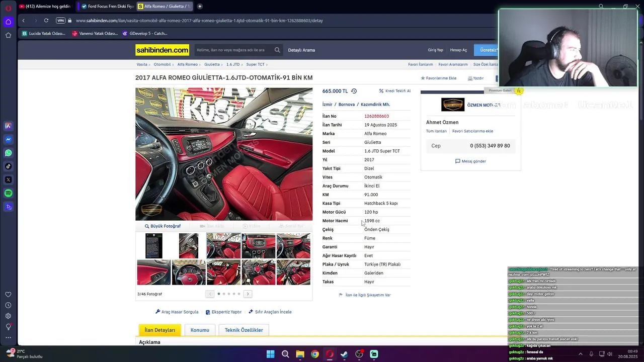
Task: Open the Konumu tab
Action: pos(200,330)
